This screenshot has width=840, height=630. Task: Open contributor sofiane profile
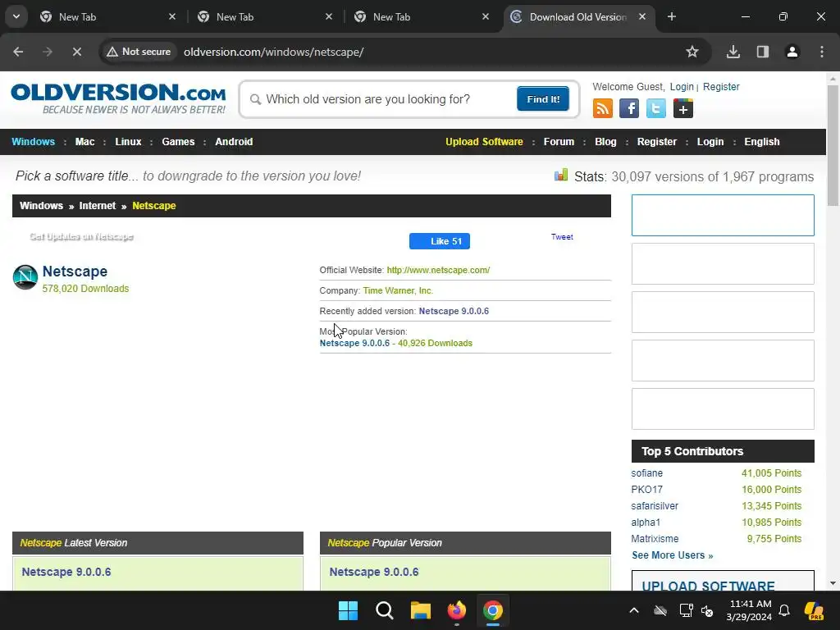click(646, 473)
